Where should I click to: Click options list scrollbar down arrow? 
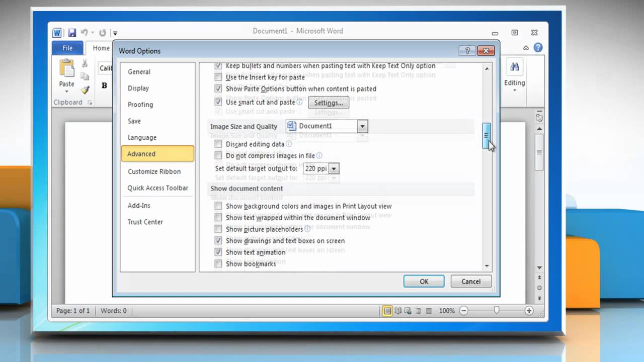coord(487,266)
